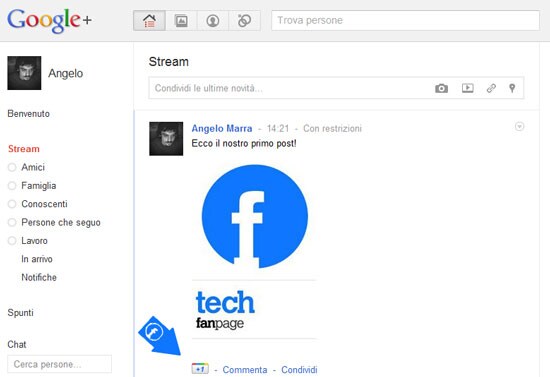Select the Amici circle radio
Screen dimensions: 550x377
(12, 167)
